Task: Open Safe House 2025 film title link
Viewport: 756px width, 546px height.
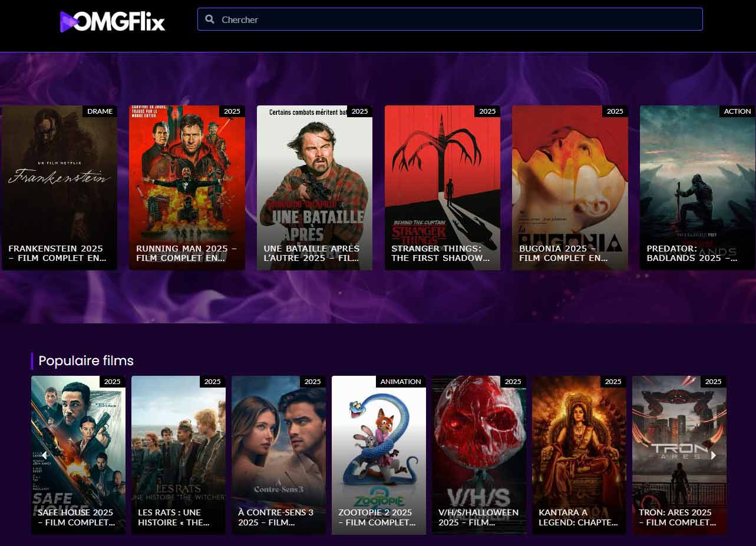Action: [75, 517]
